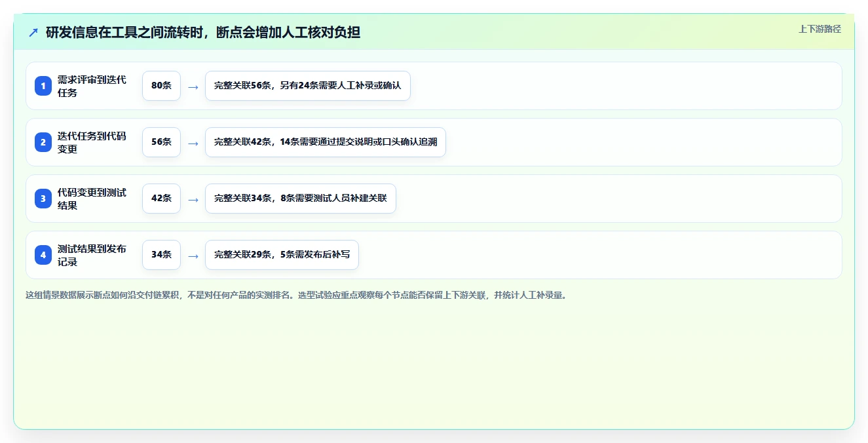The width and height of the screenshot is (868, 443).
Task: Click the 需求评审到迭代任务 label
Action: pyautogui.click(x=92, y=86)
